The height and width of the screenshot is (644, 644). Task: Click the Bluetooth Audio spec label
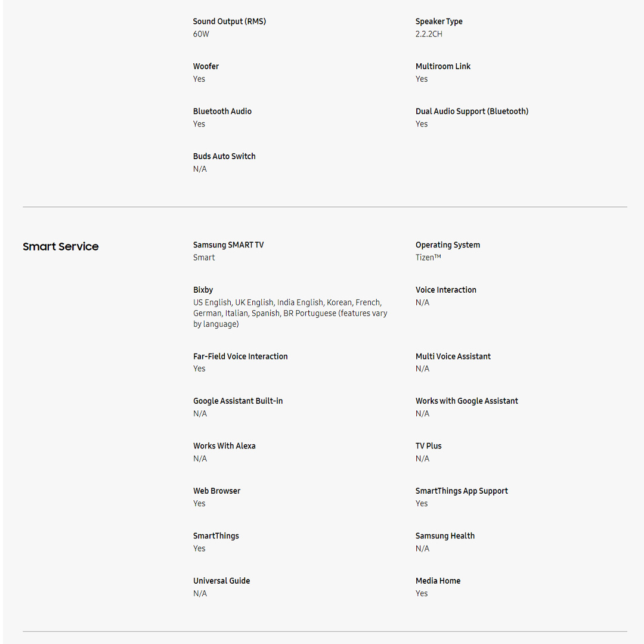pyautogui.click(x=222, y=112)
